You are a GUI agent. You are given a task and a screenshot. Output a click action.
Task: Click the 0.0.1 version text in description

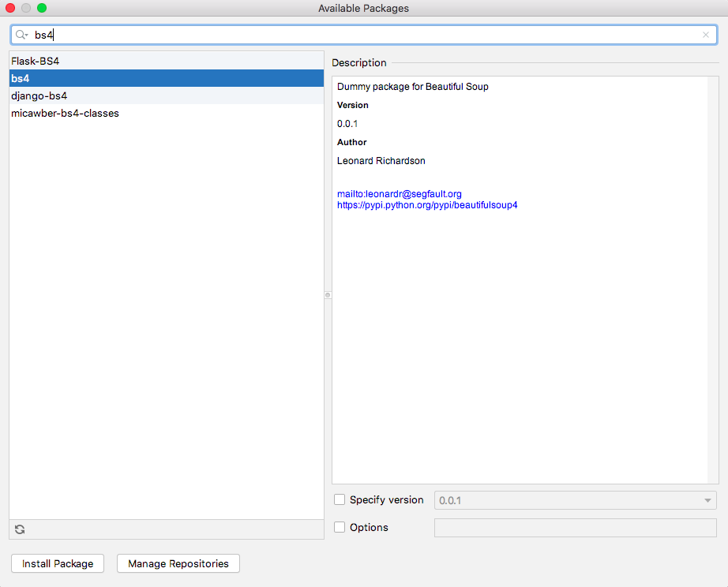347,124
